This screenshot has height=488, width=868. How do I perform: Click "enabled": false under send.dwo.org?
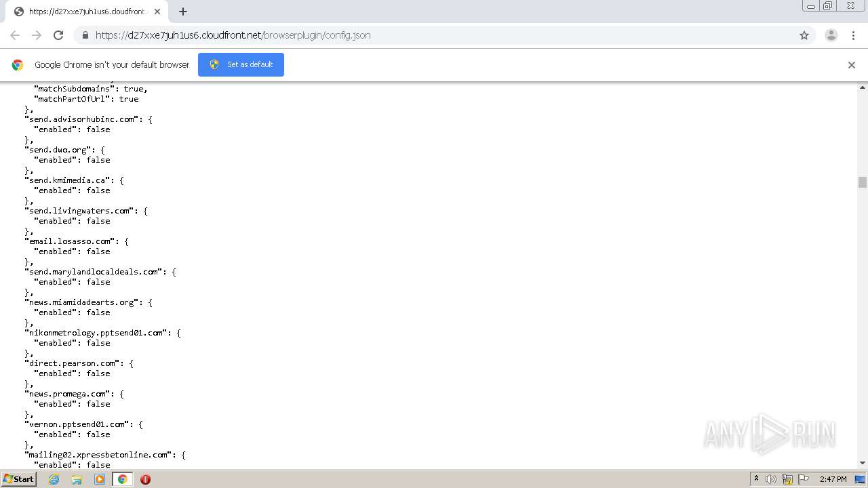click(72, 160)
